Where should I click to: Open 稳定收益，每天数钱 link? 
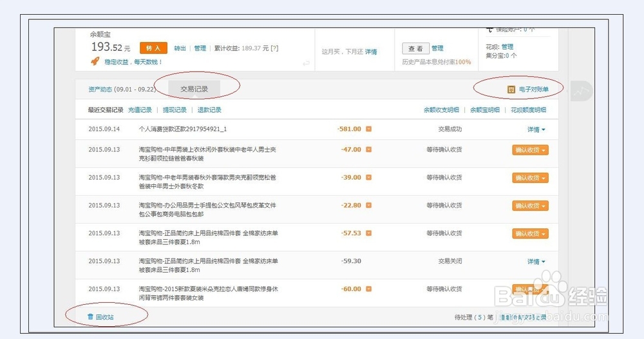133,62
